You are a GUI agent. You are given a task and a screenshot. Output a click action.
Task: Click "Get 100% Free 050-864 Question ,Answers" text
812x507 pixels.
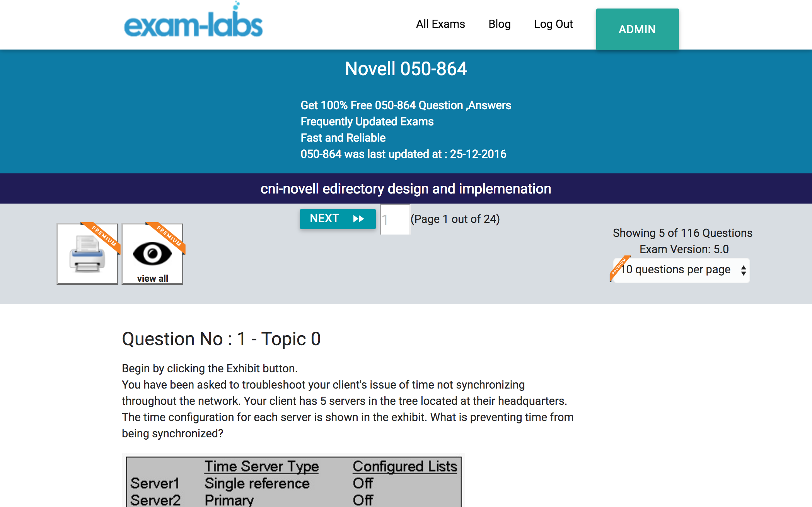click(x=406, y=105)
